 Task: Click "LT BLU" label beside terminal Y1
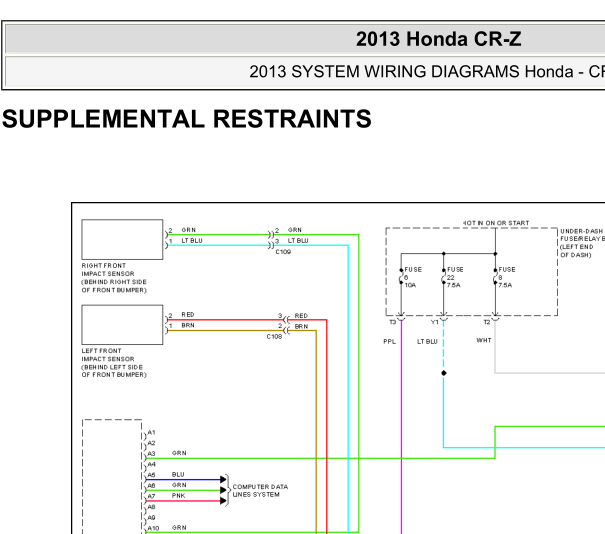[x=427, y=341]
